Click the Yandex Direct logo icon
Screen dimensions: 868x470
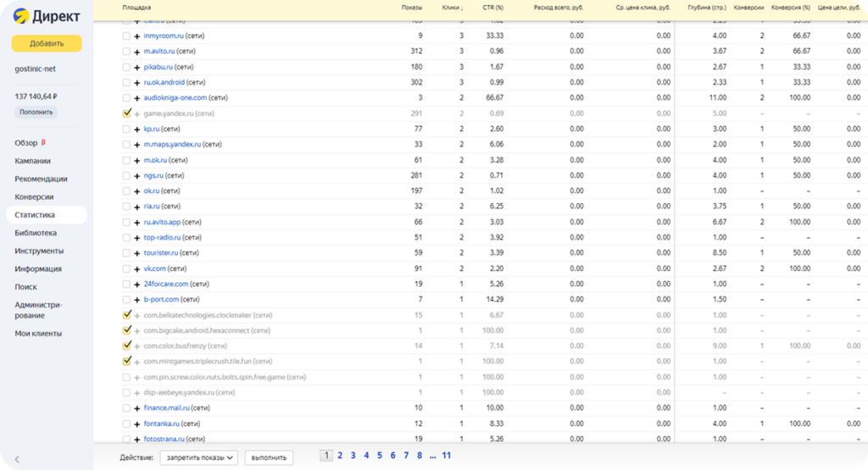[x=21, y=16]
